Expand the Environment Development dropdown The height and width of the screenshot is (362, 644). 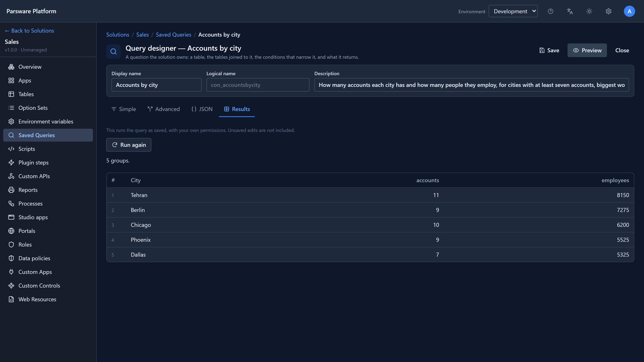click(x=513, y=11)
